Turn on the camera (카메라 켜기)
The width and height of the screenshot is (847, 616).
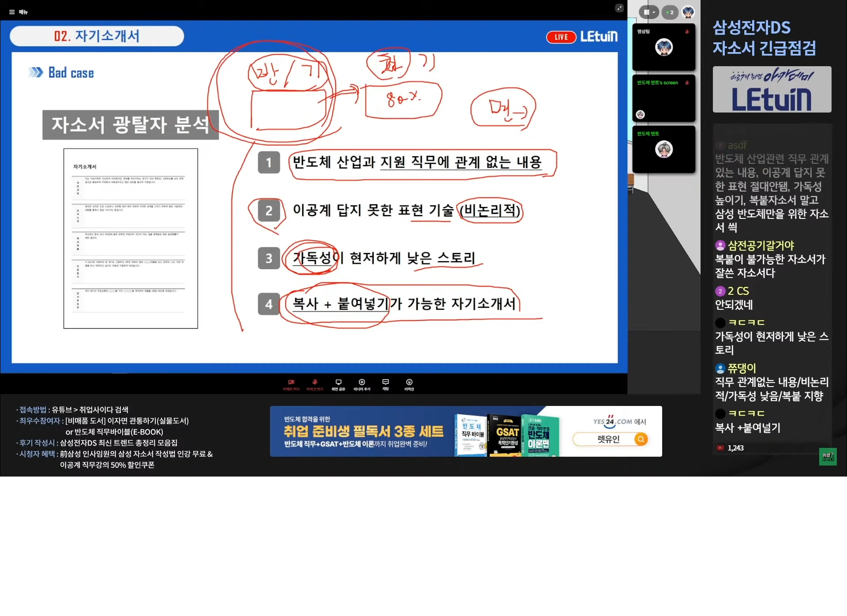click(x=291, y=384)
